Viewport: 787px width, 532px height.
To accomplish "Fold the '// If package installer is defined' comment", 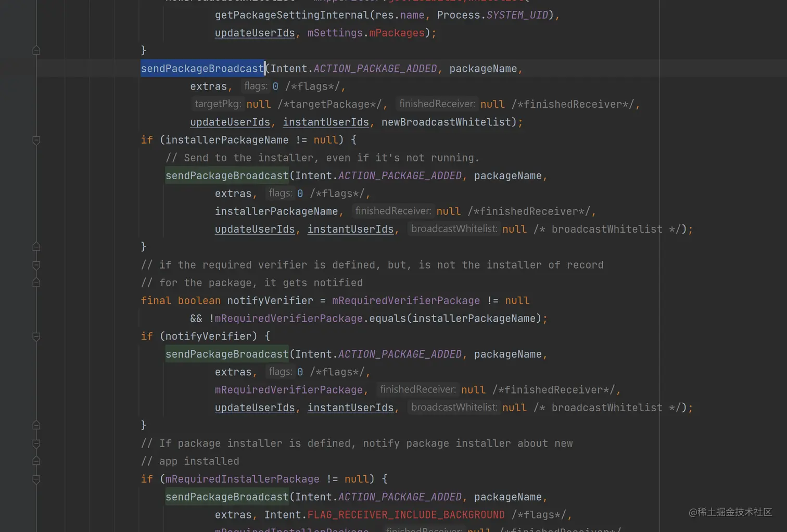I will tap(36, 444).
